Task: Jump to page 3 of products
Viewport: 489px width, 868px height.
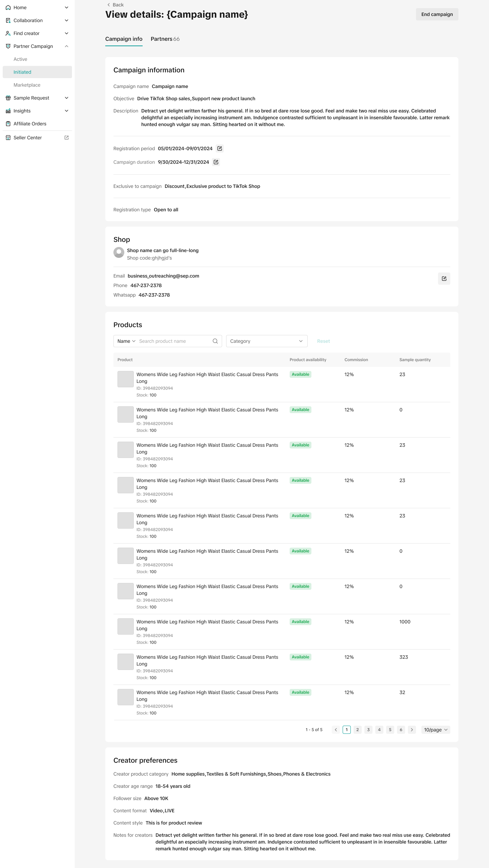Action: pyautogui.click(x=368, y=730)
